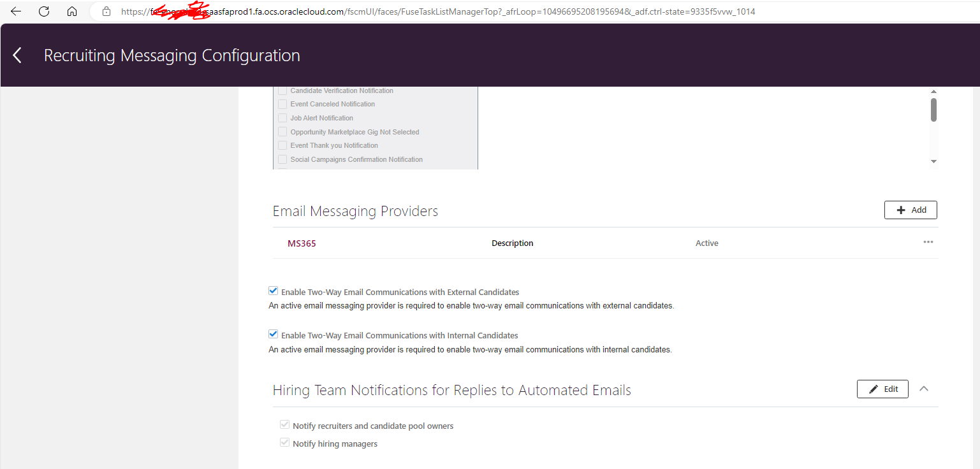The image size is (980, 469).
Task: Enable Event Canceled Notification
Action: [282, 104]
